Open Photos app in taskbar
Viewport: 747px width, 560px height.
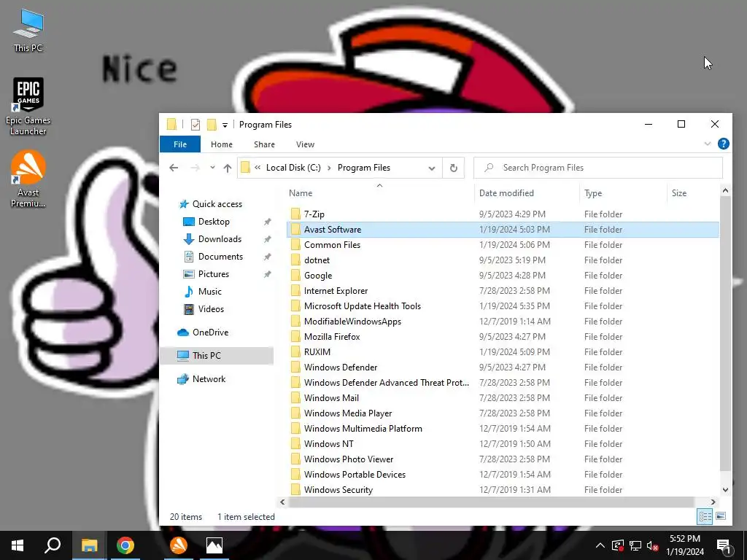pyautogui.click(x=214, y=545)
